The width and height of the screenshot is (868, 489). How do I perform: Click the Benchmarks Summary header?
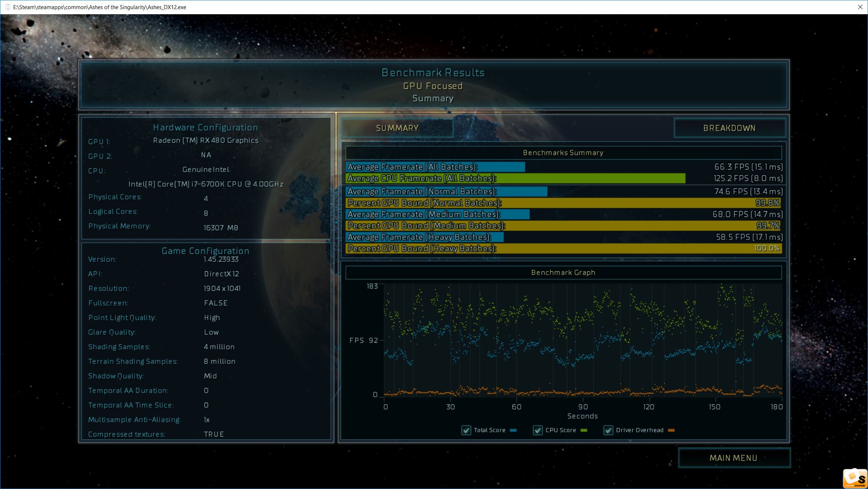[563, 153]
